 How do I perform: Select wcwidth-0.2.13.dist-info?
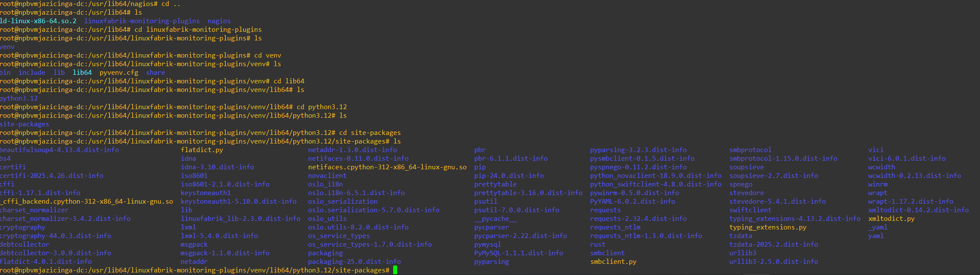[x=914, y=176]
